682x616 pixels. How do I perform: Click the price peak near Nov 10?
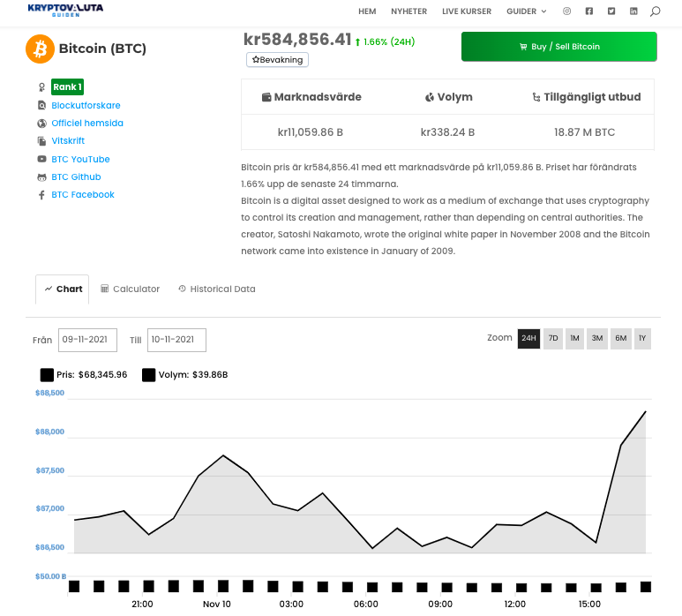(223, 455)
